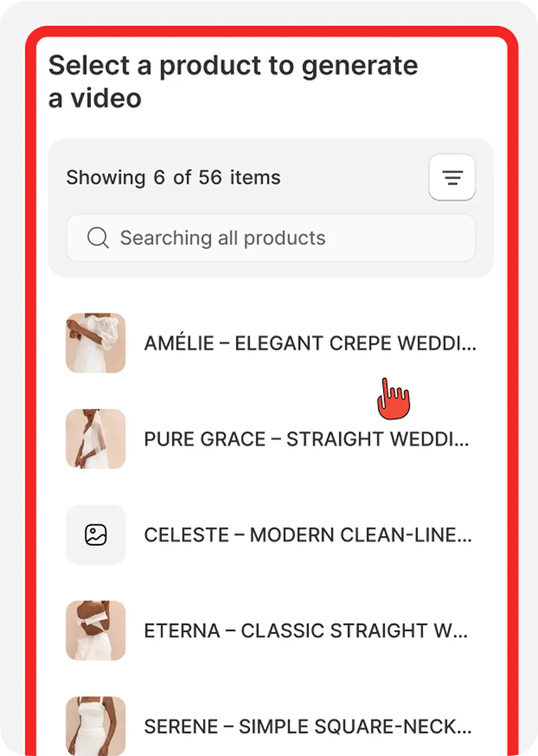The image size is (538, 756).
Task: Select the filter funnel button at top right
Action: (452, 177)
